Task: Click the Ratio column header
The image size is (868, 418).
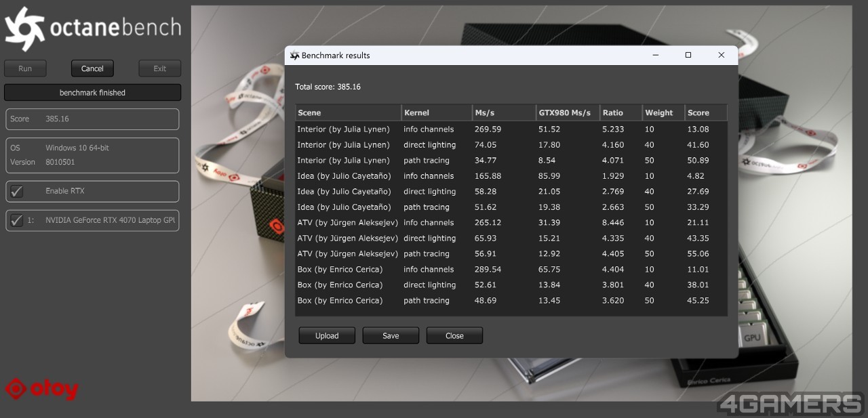Action: (x=621, y=112)
